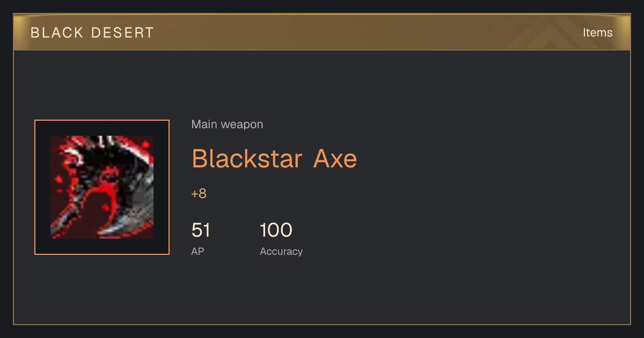Click the Accuracy stat label
This screenshot has width=644, height=338.
pos(281,251)
